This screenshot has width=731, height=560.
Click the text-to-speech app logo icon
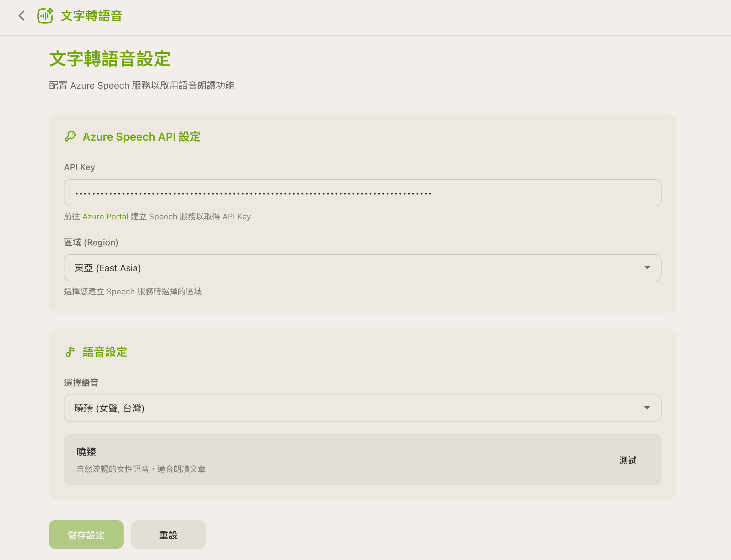tap(45, 16)
